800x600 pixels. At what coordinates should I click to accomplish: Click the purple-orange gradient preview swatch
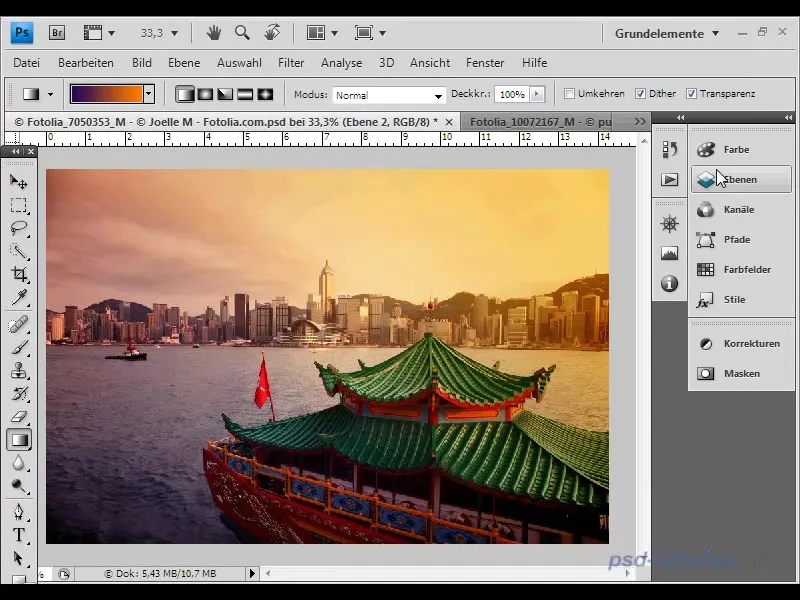point(107,94)
